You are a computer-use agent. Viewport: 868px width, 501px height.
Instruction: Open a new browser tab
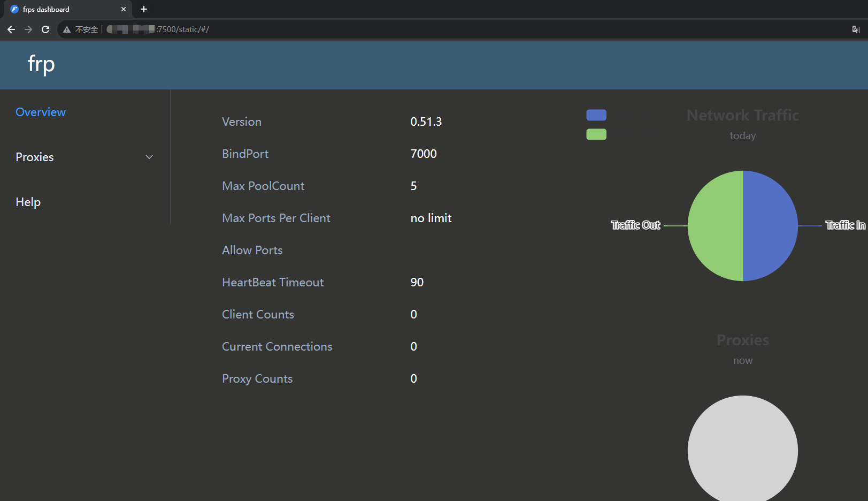pyautogui.click(x=144, y=9)
